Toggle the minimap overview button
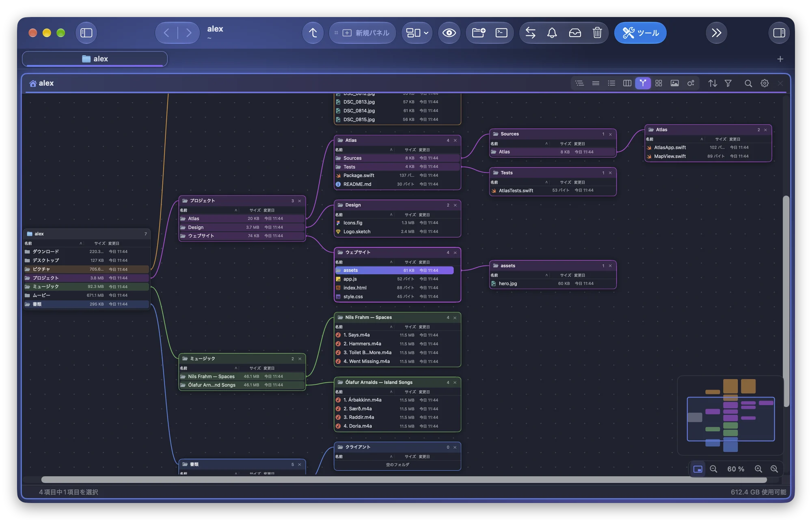This screenshot has width=812, height=520. [698, 469]
